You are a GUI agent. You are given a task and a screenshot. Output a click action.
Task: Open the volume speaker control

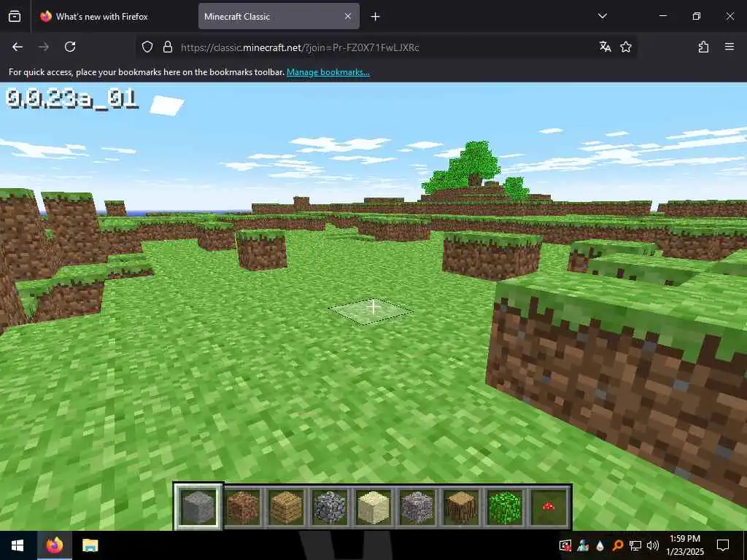(653, 545)
